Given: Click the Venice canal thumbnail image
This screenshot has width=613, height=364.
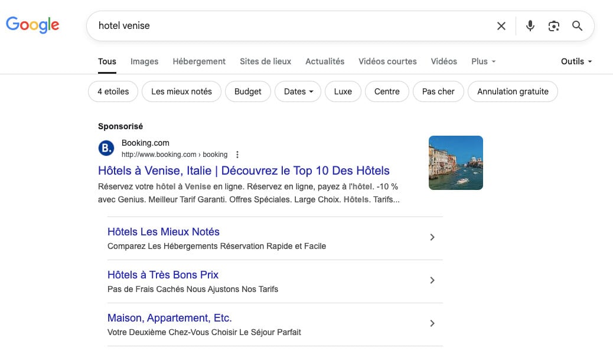Looking at the screenshot, I should pyautogui.click(x=455, y=163).
